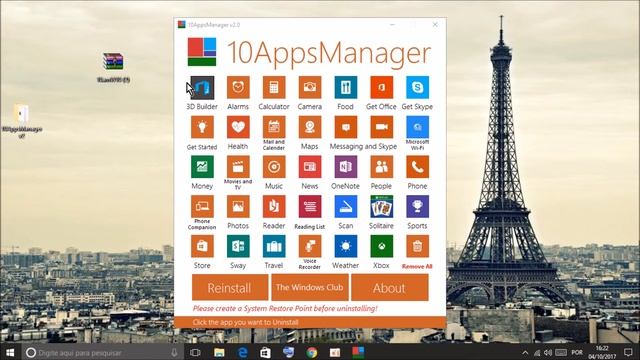The width and height of the screenshot is (640, 360).
Task: Open The Windows Club button
Action: click(x=310, y=288)
